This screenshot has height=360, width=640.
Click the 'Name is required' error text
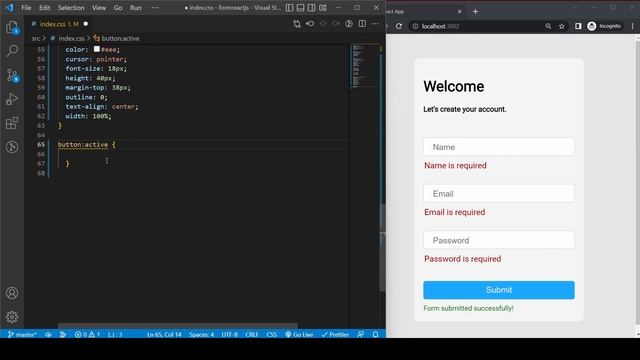pyautogui.click(x=455, y=165)
